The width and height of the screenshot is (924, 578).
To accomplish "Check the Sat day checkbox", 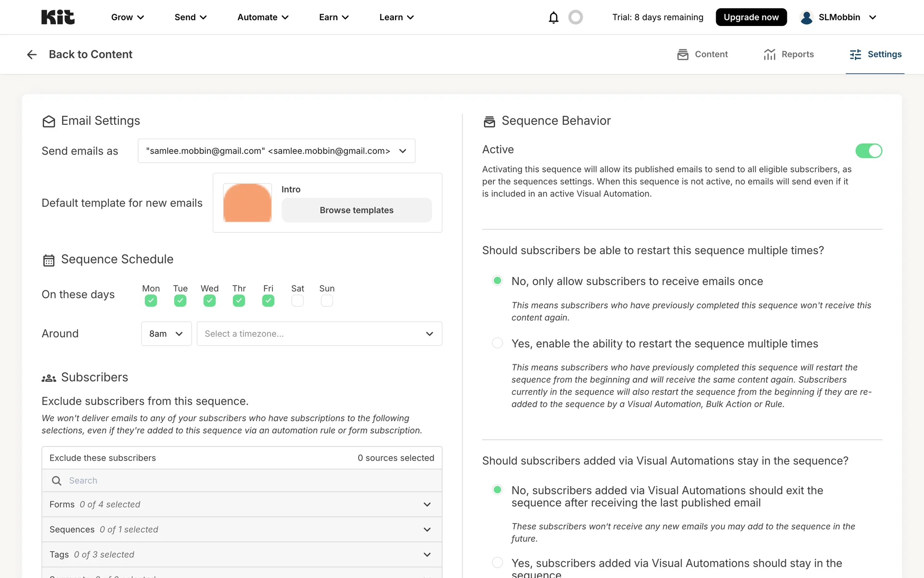I will coord(297,301).
